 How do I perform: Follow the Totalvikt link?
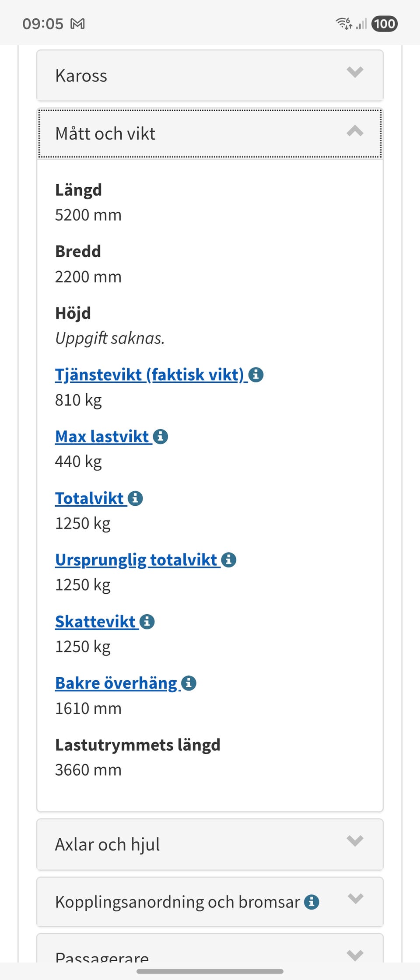point(89,497)
